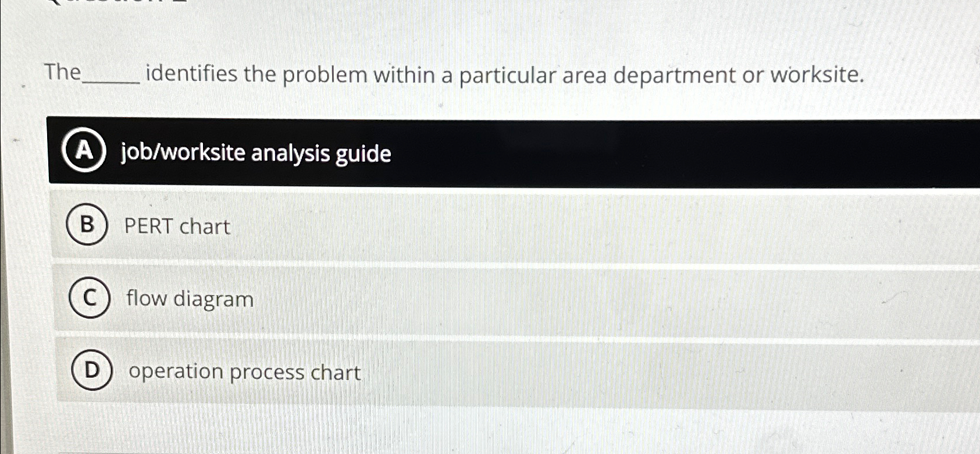Click the word worksite in the question
980x454 pixels.
815,75
